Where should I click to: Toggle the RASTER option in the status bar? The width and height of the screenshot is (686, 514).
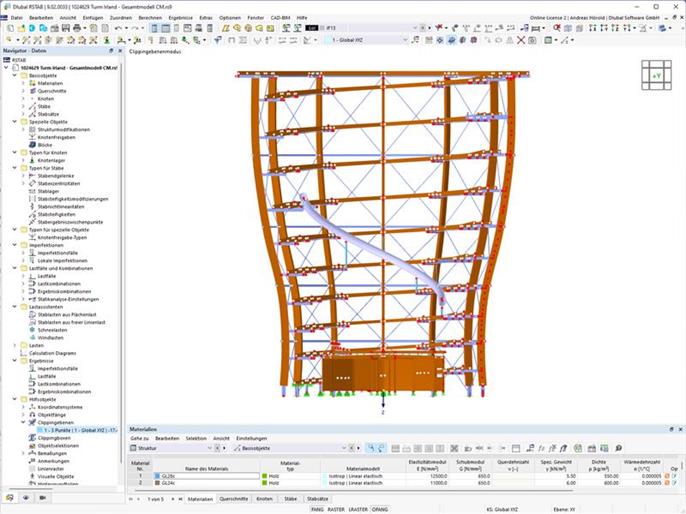click(x=336, y=509)
